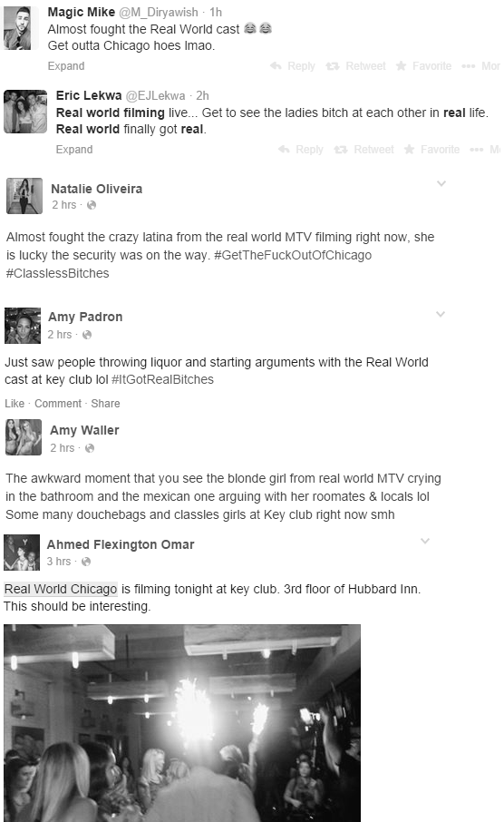This screenshot has width=504, height=822.
Task: Open dropdown arrow on Natalie Oliveira's post
Action: tap(441, 183)
